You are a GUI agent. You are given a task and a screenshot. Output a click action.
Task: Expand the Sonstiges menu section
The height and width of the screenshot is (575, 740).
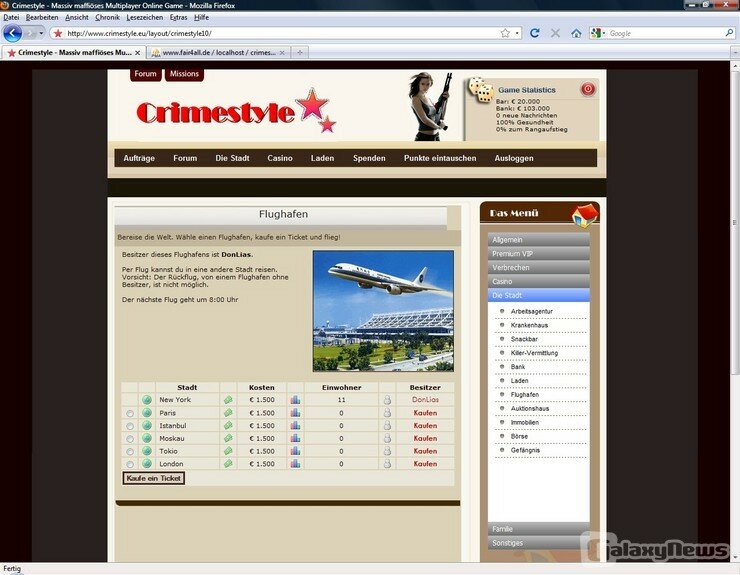coord(538,543)
